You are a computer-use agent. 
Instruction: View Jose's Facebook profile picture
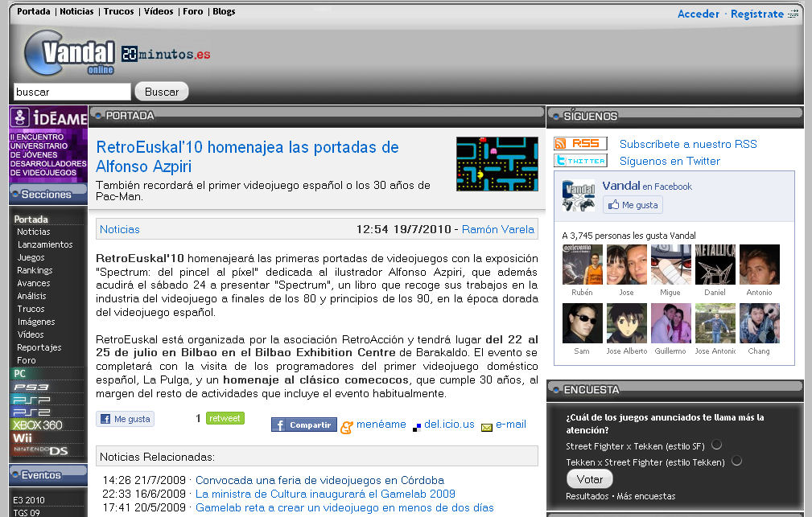(627, 265)
